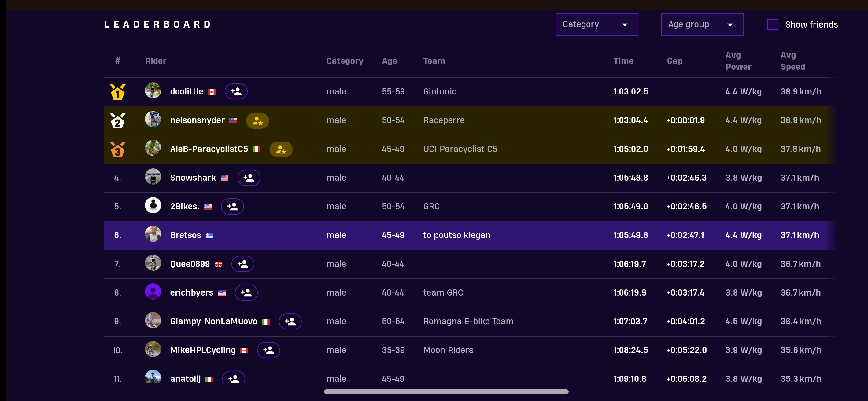Click the Age group dropdown arrow
The width and height of the screenshot is (868, 401).
coord(730,24)
